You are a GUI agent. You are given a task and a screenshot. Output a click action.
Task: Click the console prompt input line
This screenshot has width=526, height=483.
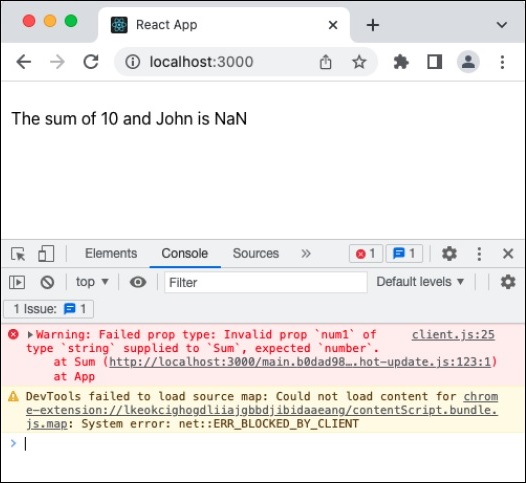click(268, 444)
